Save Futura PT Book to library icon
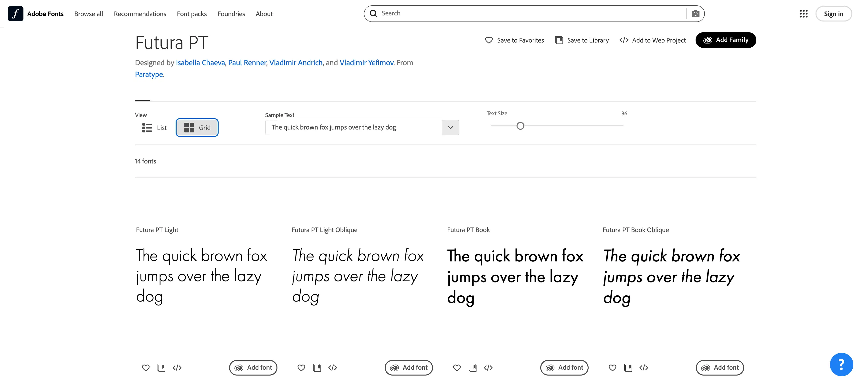This screenshot has height=388, width=868. 472,367
